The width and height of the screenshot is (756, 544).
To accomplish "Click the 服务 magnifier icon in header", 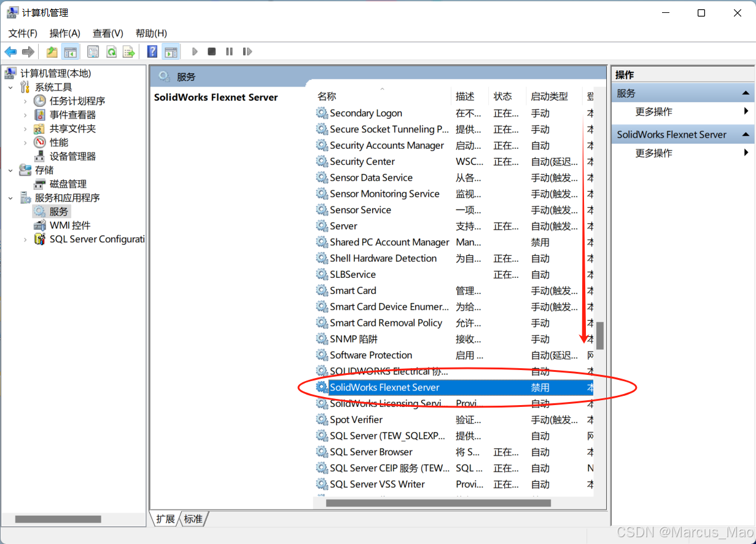I will 164,77.
